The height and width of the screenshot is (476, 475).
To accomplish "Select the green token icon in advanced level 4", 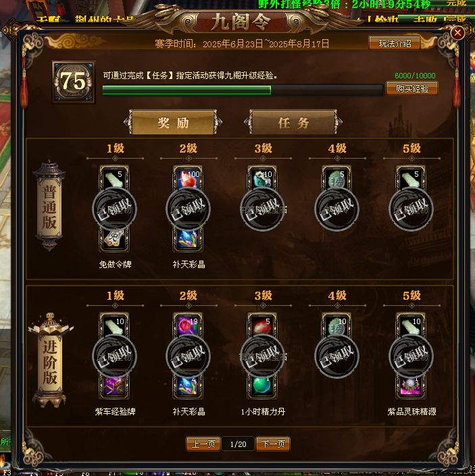I will tap(336, 325).
